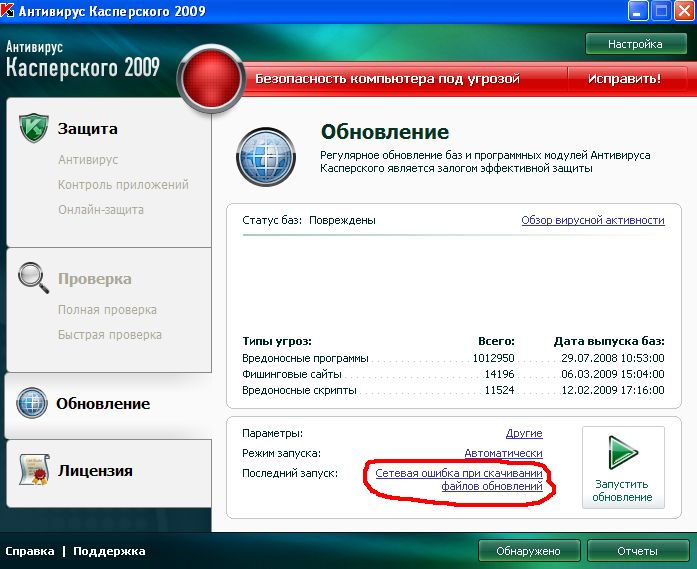Click Фишинговые сайты count 14196
This screenshot has height=569, width=697.
click(499, 374)
